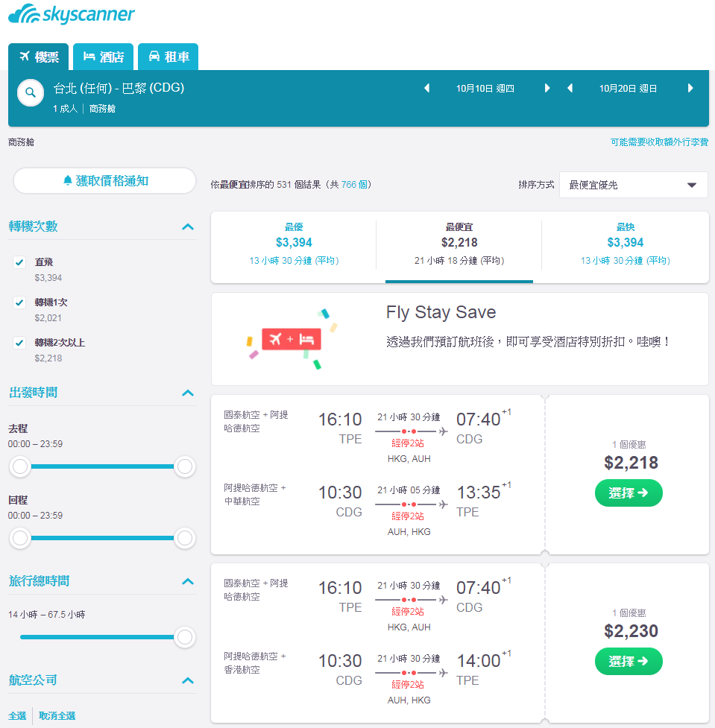
Task: Click the 1 個優惠 label above $2,218
Action: click(629, 445)
